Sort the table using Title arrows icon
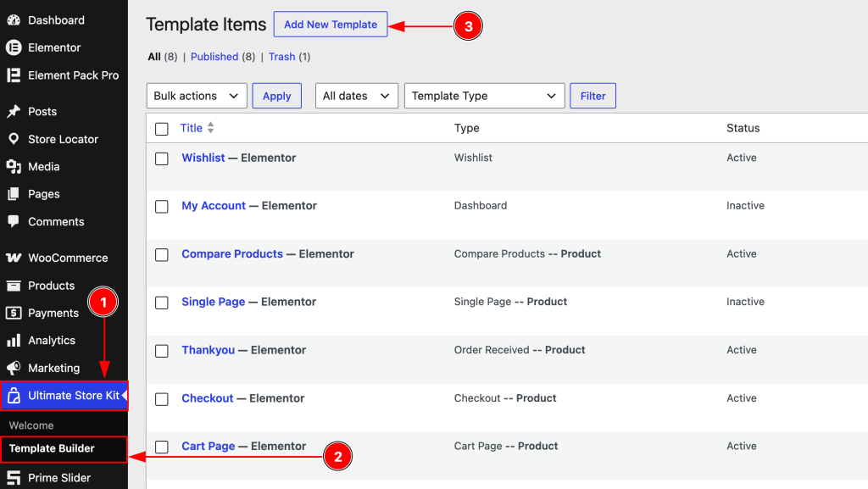This screenshot has height=489, width=868. coord(210,128)
